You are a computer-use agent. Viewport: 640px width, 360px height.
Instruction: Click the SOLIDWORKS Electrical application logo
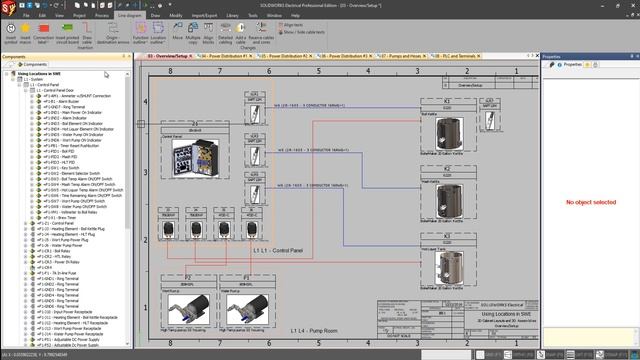tap(8, 8)
